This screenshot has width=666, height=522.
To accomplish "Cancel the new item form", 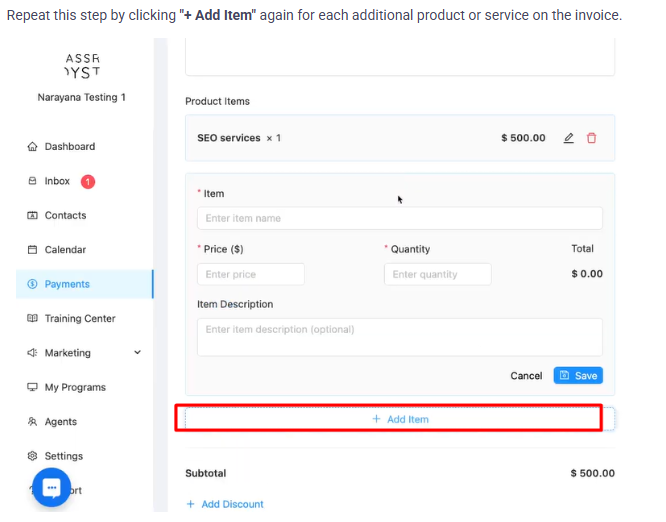I will (526, 376).
